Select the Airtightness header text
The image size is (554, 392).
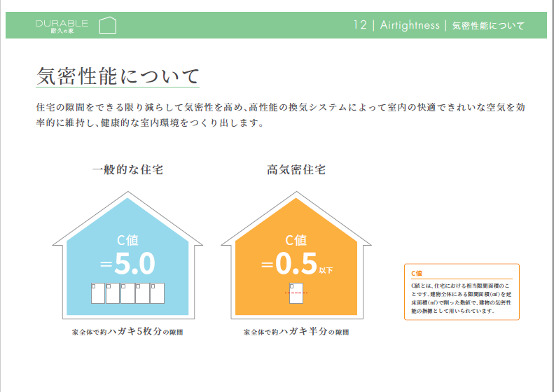pos(410,26)
